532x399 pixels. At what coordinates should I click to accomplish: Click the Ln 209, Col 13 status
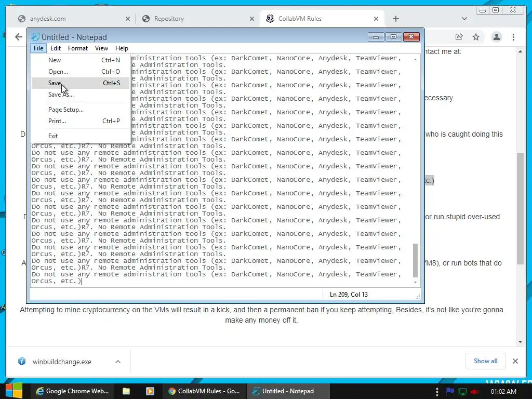pos(349,295)
